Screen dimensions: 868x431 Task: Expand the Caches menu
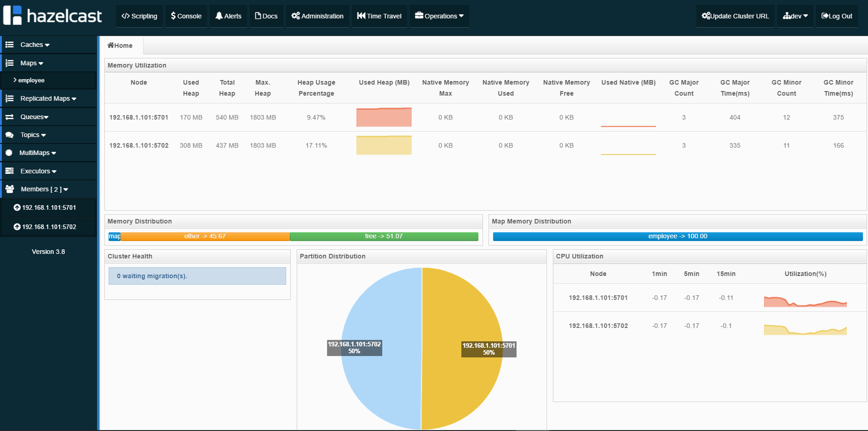tap(49, 45)
